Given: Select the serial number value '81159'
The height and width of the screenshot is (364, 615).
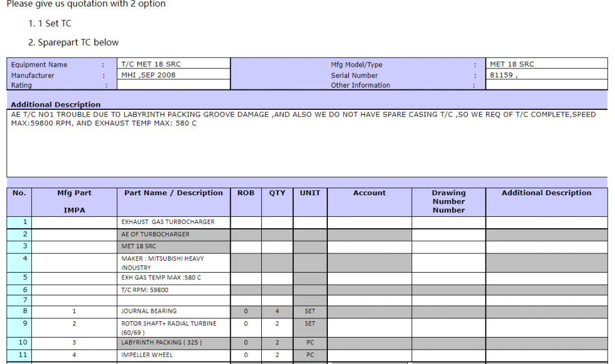Looking at the screenshot, I should pyautogui.click(x=502, y=75).
